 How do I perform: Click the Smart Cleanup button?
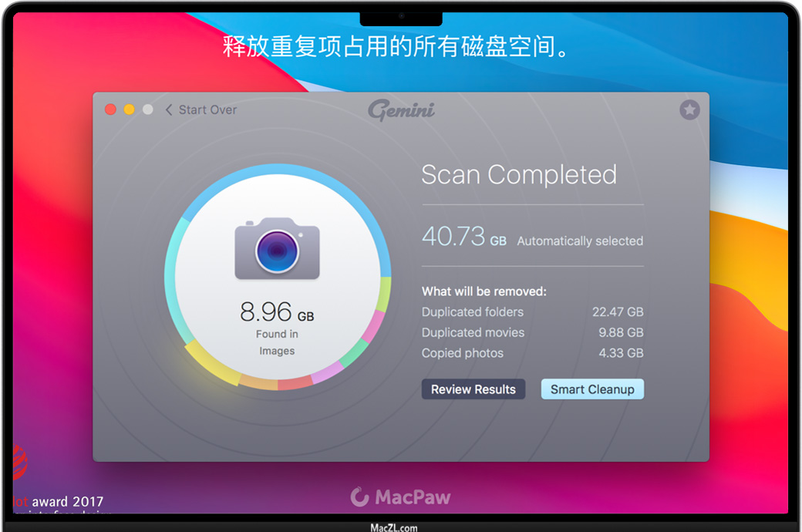[592, 389]
